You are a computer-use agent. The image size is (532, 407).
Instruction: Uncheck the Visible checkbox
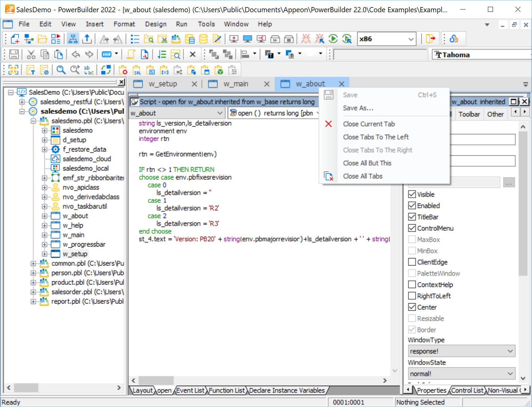[x=412, y=194]
